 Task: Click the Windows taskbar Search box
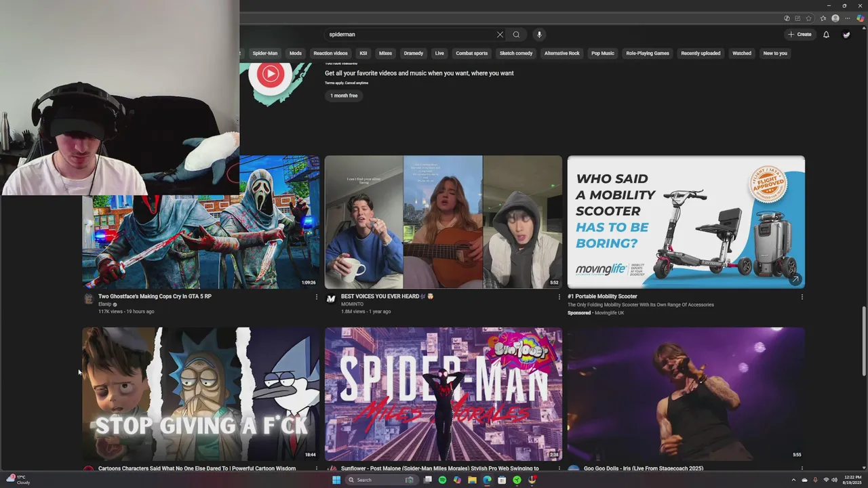click(380, 480)
